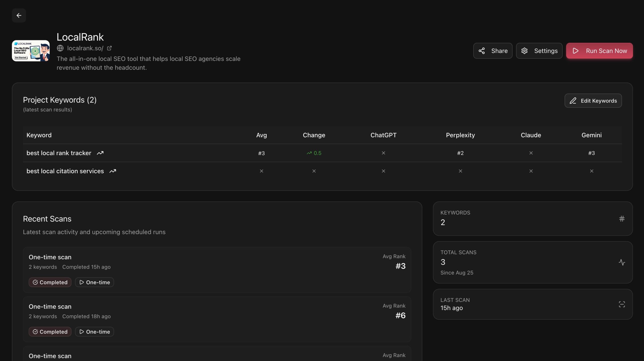Click the LocalRank project thumbnail image
Image resolution: width=644 pixels, height=361 pixels.
[31, 51]
